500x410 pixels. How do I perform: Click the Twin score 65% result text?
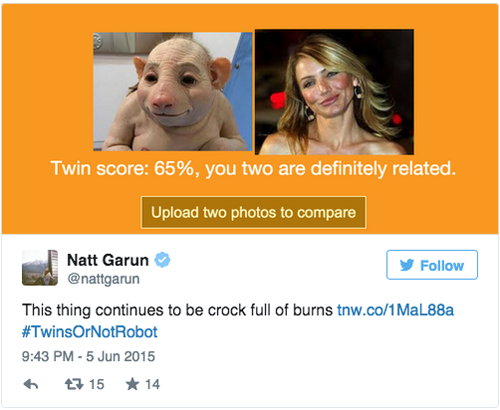coord(253,168)
